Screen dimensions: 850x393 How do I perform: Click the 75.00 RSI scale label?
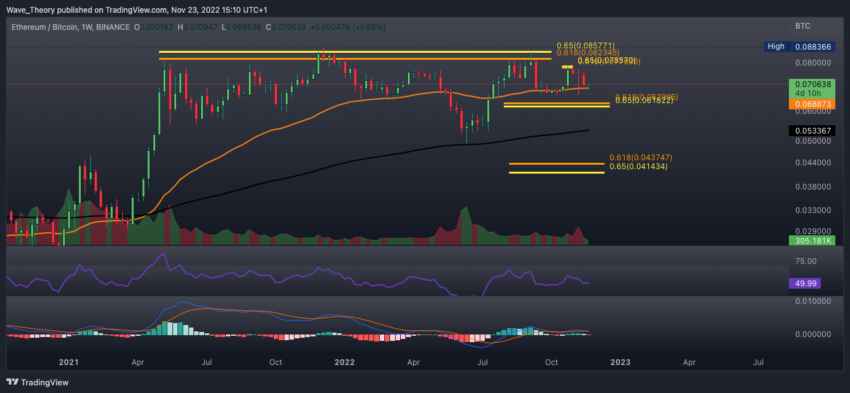pos(804,261)
